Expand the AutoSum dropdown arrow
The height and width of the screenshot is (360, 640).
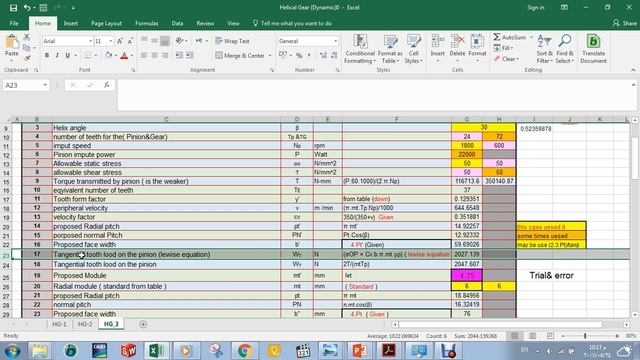tap(531, 37)
